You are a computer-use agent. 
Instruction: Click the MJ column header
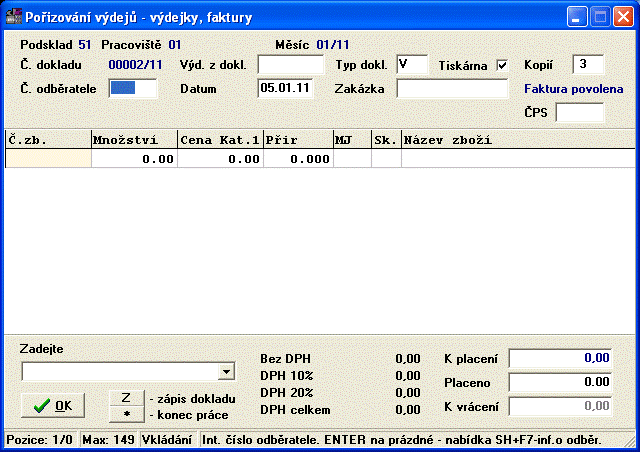pos(352,140)
